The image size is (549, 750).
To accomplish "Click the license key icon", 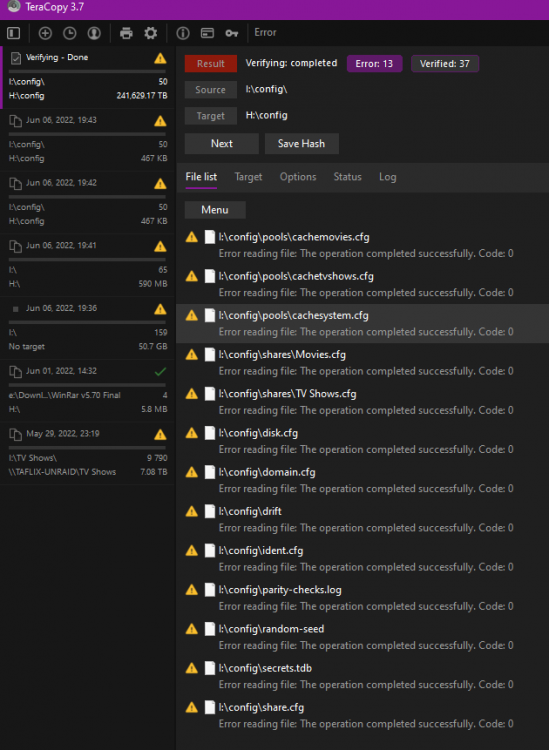I will coord(231,33).
